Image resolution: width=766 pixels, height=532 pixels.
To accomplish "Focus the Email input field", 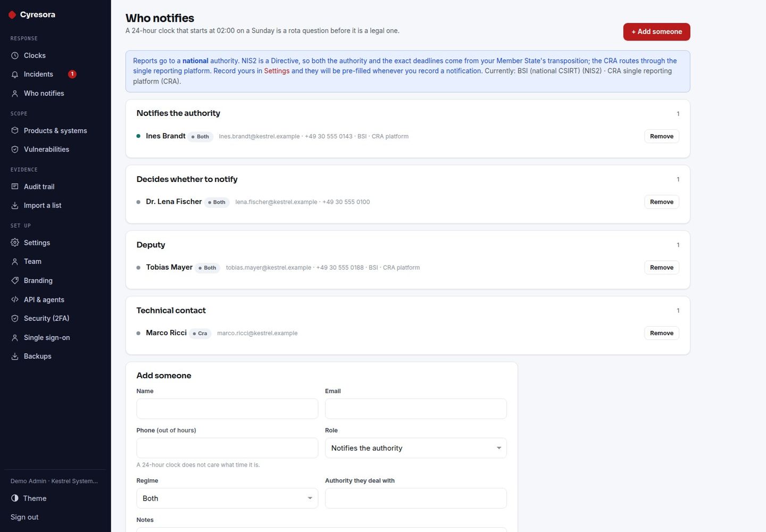I will coord(416,409).
